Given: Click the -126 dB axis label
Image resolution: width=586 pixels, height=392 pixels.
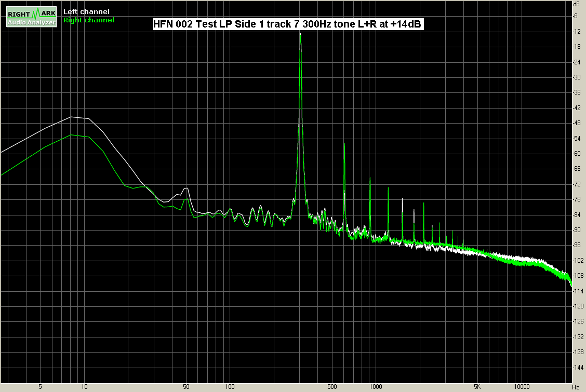Looking at the screenshot, I should point(578,321).
